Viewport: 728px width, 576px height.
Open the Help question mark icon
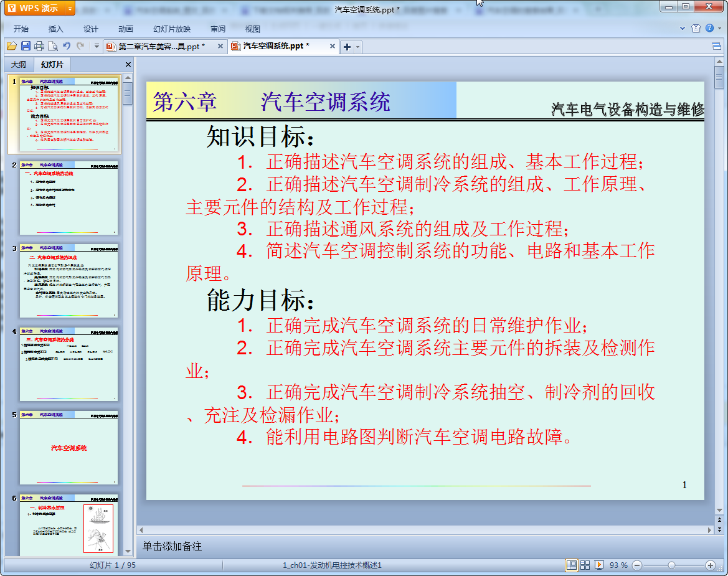(x=709, y=28)
